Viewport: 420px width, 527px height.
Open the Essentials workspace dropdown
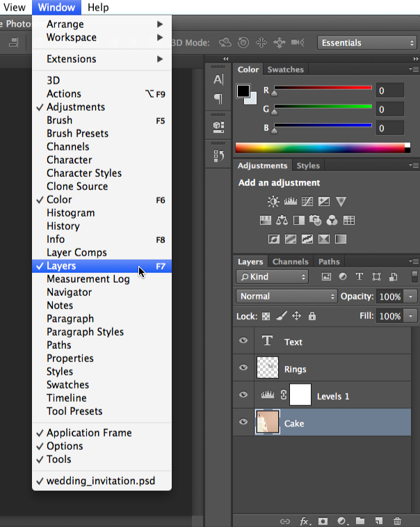click(x=367, y=42)
